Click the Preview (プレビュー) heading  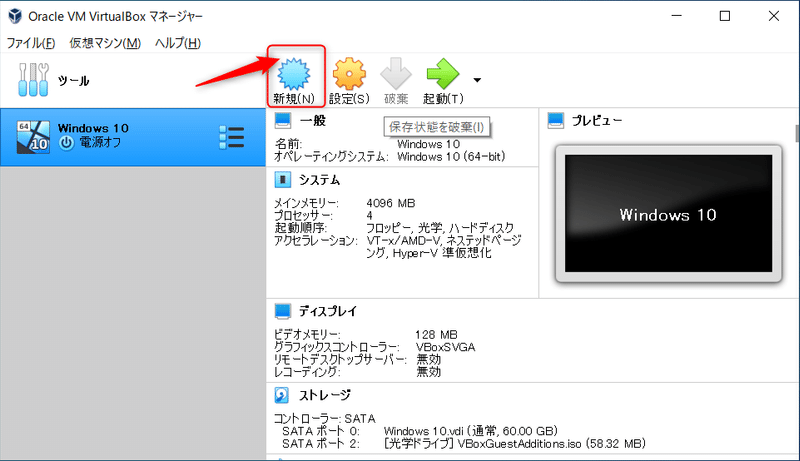(596, 121)
